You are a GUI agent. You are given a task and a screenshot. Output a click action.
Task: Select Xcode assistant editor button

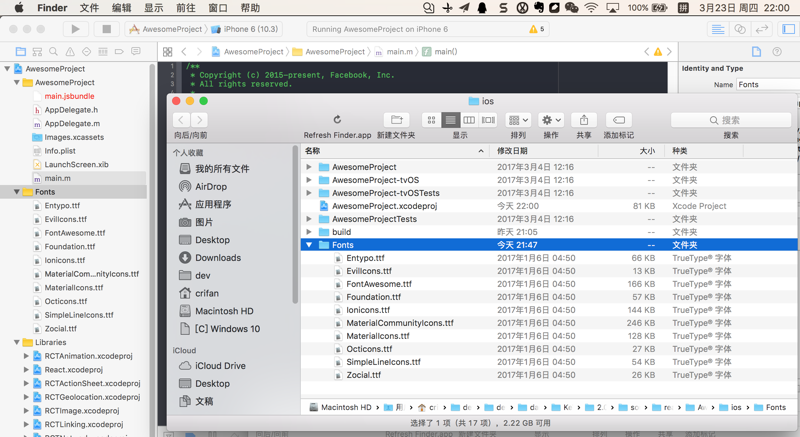click(740, 29)
